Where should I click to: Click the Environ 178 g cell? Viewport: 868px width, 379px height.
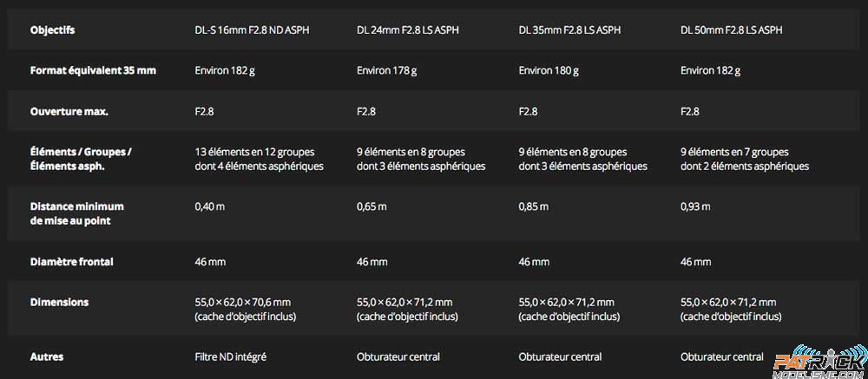(x=387, y=71)
